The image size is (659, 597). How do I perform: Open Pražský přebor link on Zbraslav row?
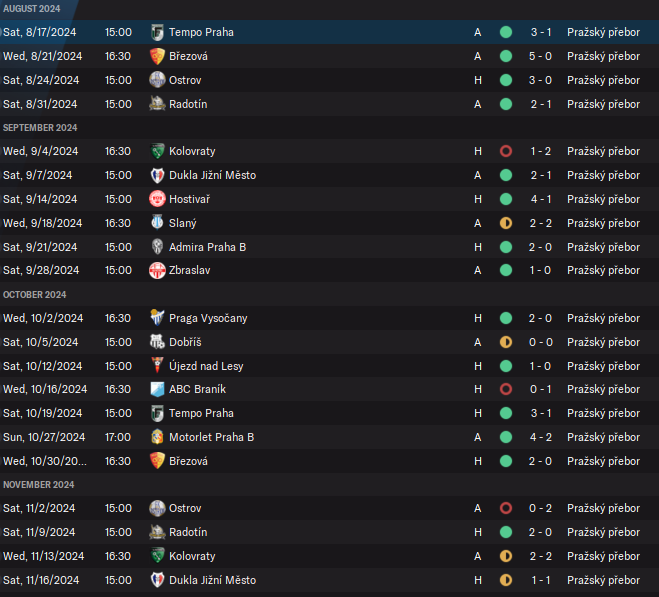[603, 270]
